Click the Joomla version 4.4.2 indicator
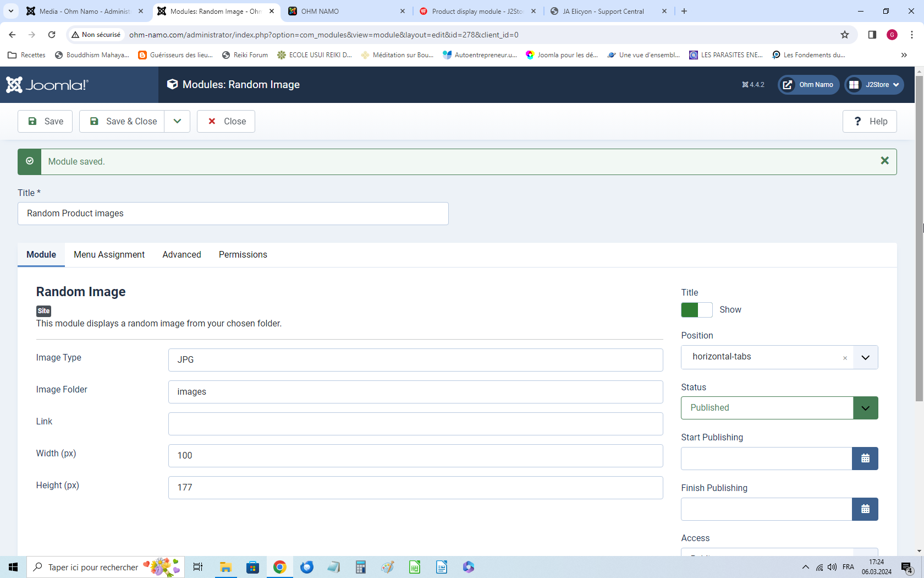The image size is (924, 578). point(753,85)
